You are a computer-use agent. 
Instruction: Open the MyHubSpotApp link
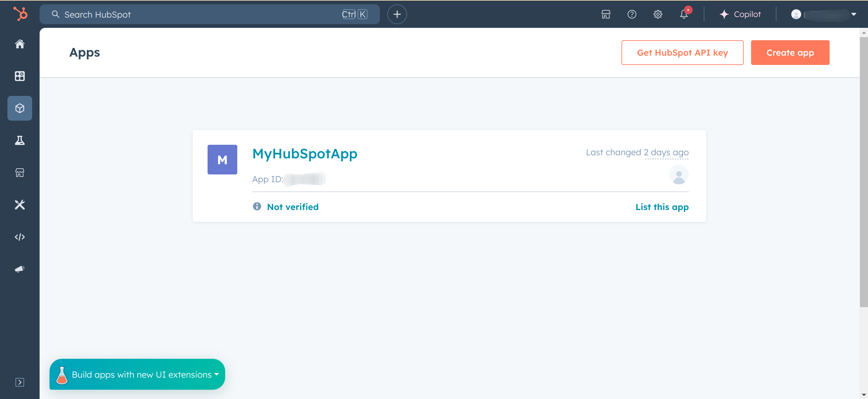[x=305, y=154]
